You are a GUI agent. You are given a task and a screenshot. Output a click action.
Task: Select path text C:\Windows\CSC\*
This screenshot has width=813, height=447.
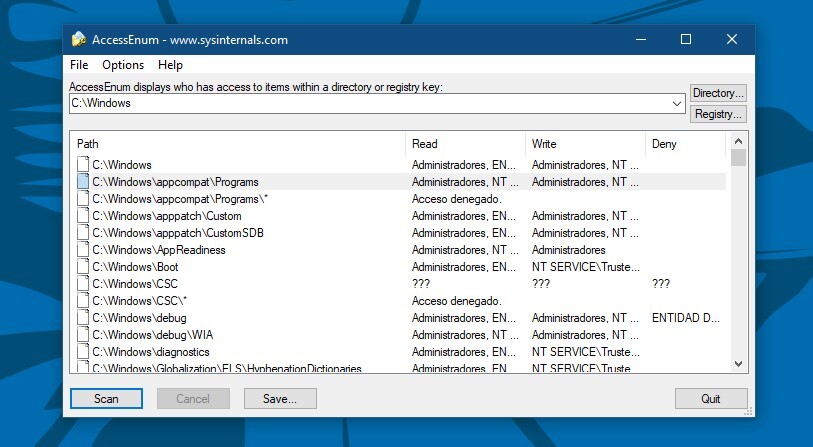pos(139,301)
